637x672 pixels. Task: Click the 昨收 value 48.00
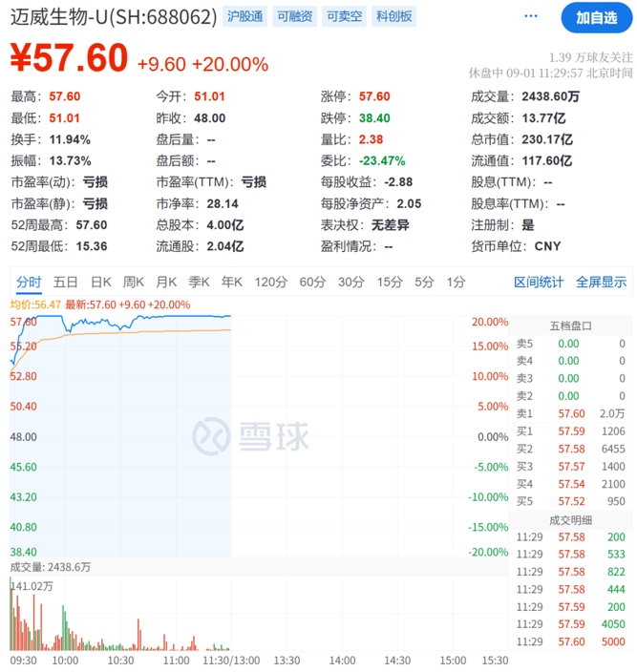pos(209,117)
